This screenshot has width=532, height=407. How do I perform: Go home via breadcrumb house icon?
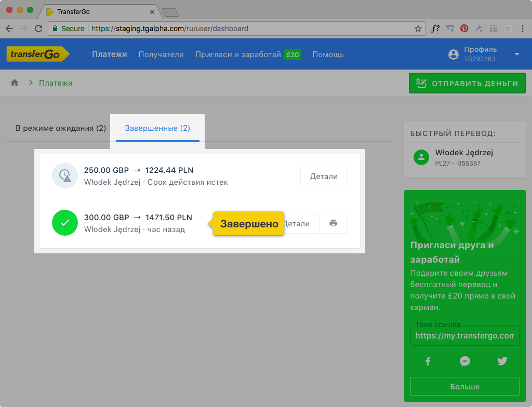coord(14,83)
